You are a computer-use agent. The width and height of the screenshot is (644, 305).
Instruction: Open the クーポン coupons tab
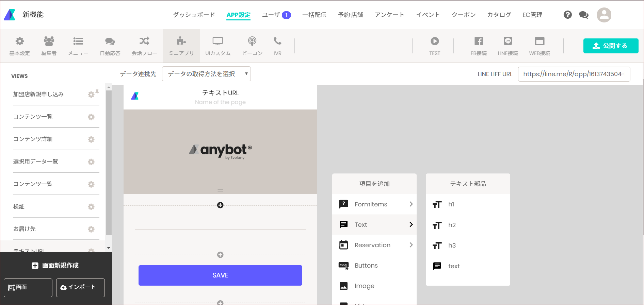coord(464,15)
